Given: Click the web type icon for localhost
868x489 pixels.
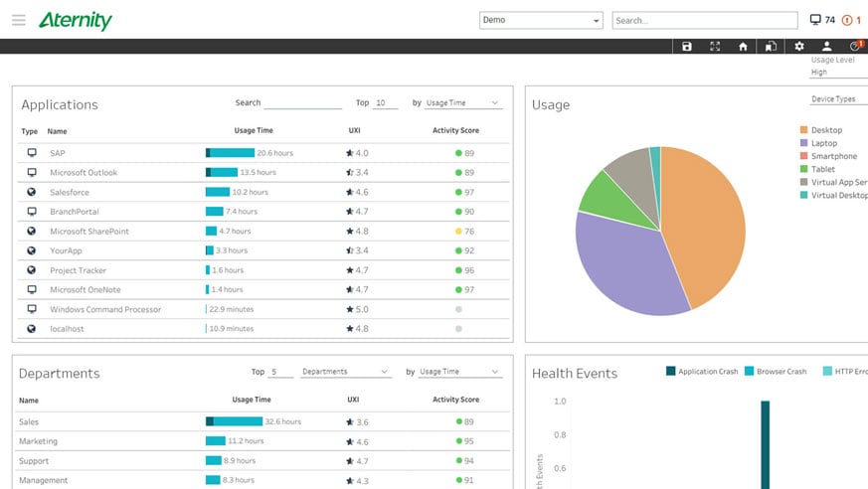Looking at the screenshot, I should pos(32,329).
